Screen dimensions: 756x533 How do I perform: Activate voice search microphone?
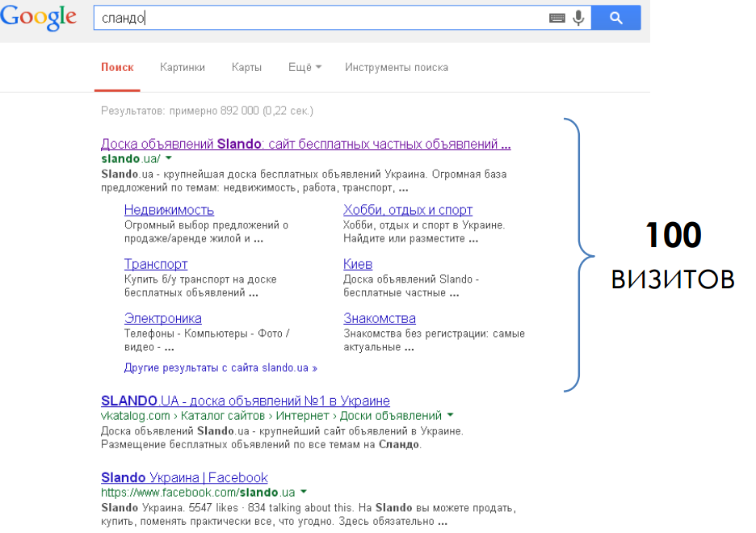click(x=578, y=19)
